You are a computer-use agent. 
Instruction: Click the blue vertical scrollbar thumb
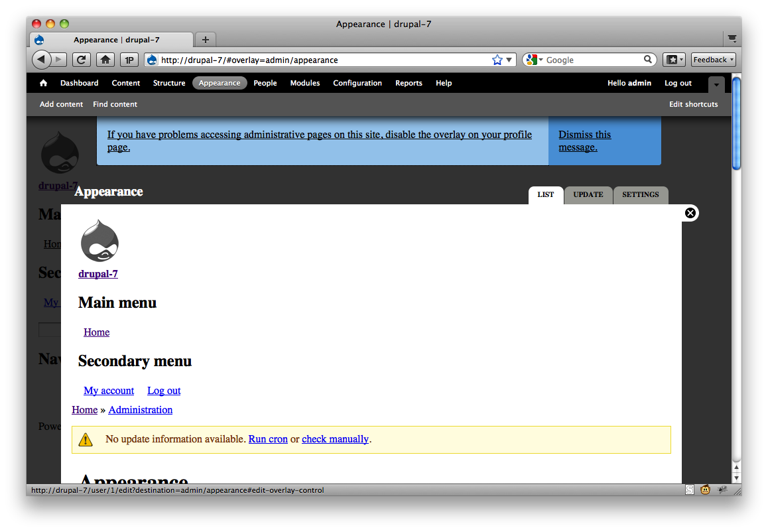(x=736, y=123)
